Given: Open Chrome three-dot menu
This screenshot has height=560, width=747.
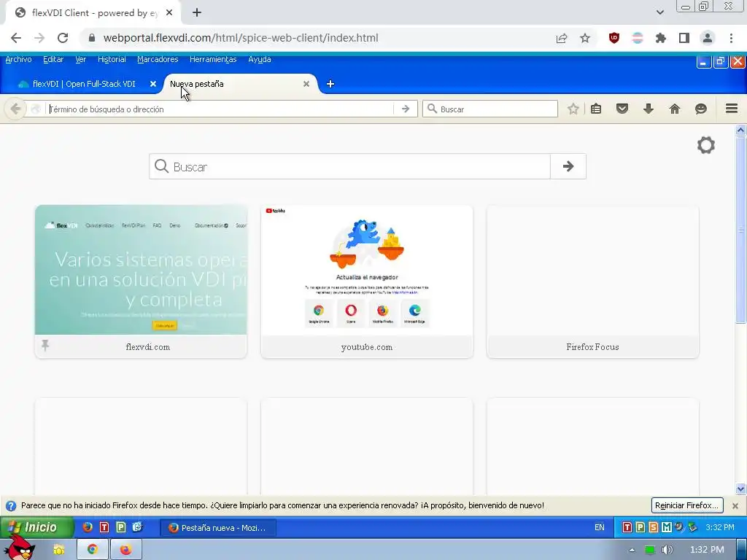Looking at the screenshot, I should point(731,38).
